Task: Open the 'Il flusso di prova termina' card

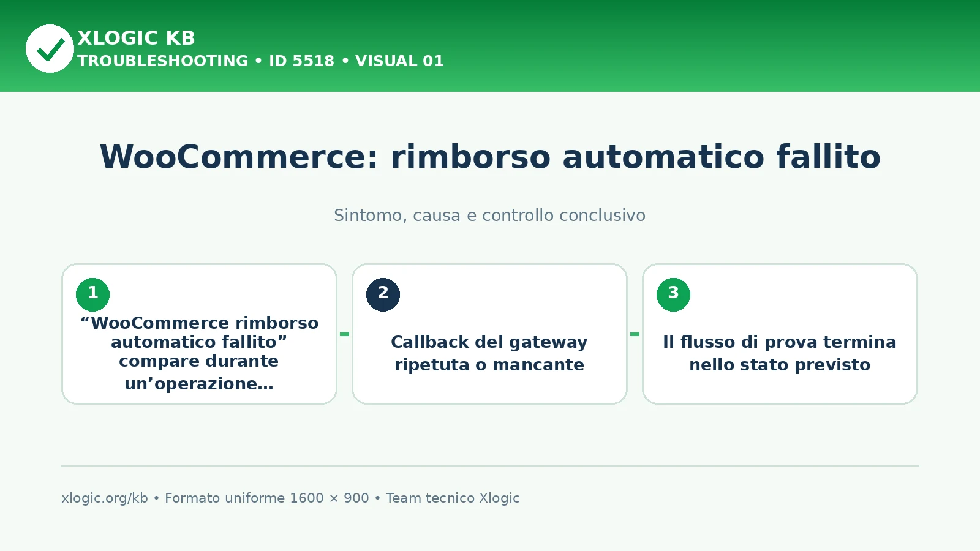Action: pos(780,334)
